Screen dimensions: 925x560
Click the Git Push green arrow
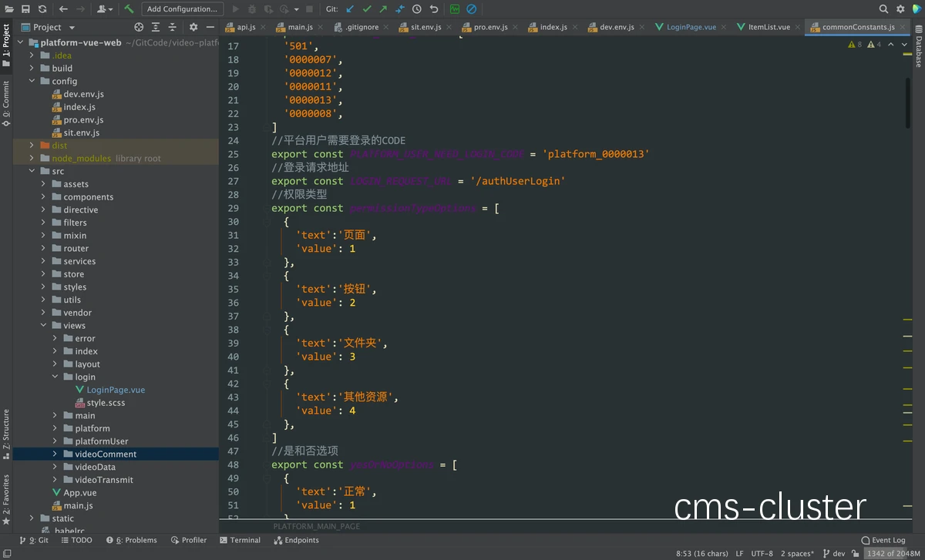pos(383,9)
